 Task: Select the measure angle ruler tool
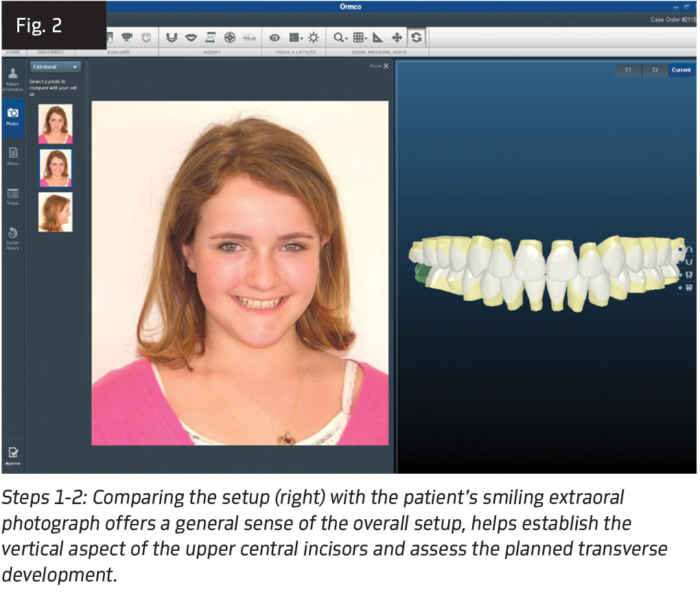378,38
